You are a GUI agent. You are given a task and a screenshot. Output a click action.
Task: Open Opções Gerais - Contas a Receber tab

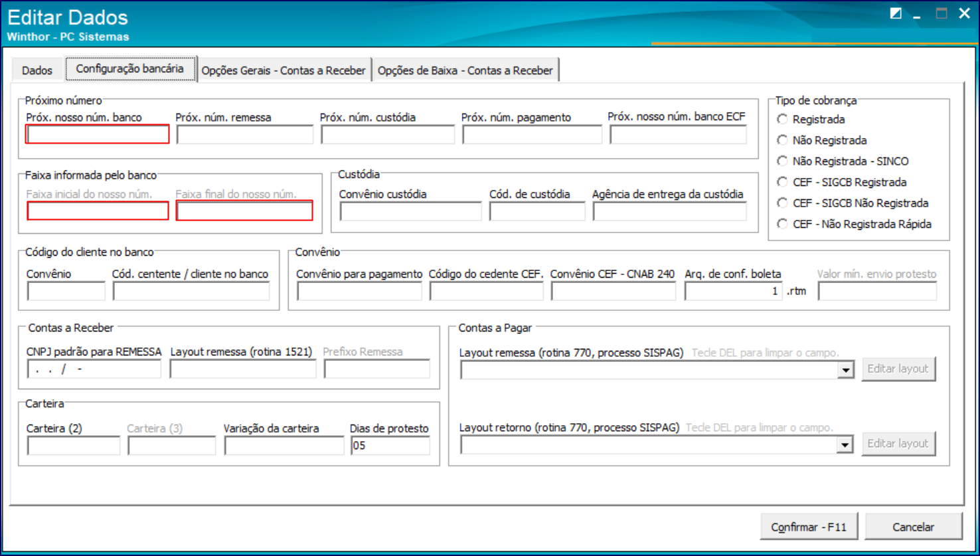pyautogui.click(x=284, y=70)
